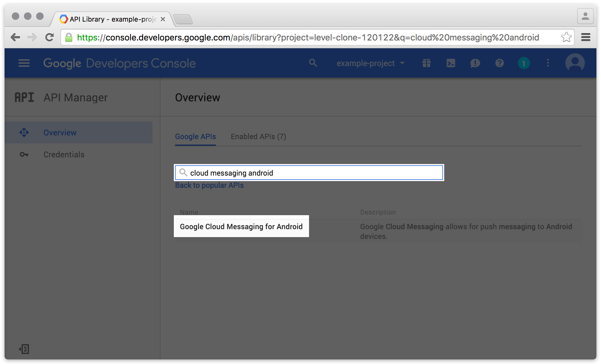
Task: Click the user account avatar
Action: click(575, 63)
